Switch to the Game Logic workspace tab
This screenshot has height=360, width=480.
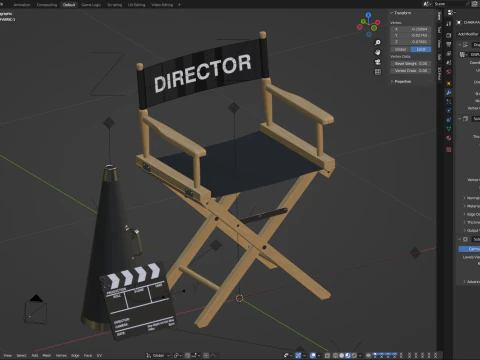pyautogui.click(x=91, y=5)
